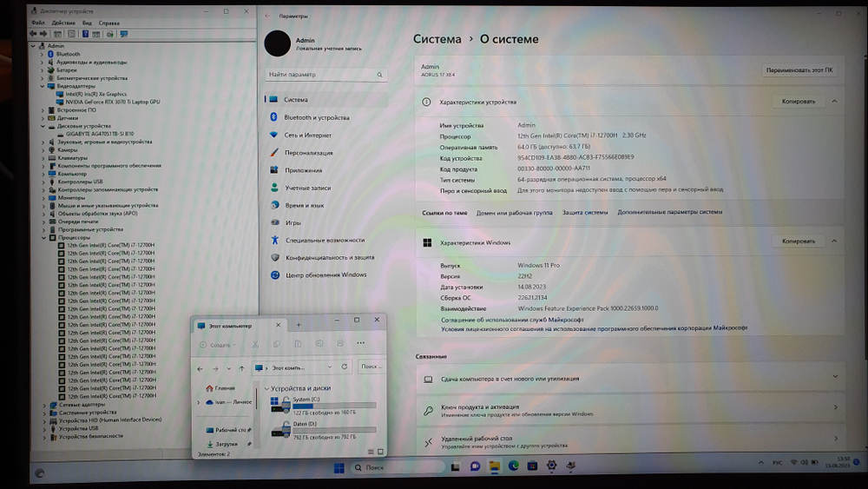Add new tab in Explorer window
Viewport: 868px width, 489px height.
point(299,325)
